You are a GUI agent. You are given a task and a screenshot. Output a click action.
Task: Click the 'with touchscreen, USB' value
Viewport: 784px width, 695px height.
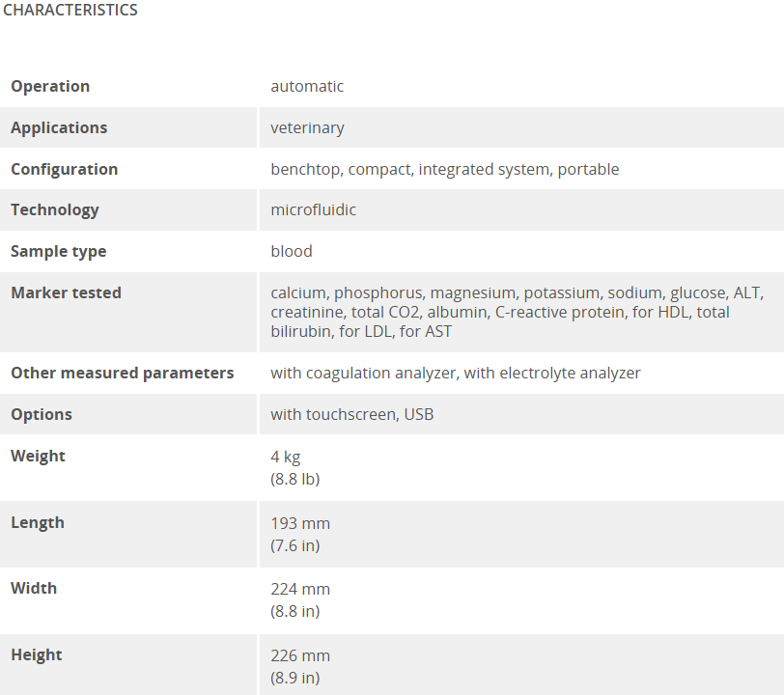pyautogui.click(x=352, y=414)
